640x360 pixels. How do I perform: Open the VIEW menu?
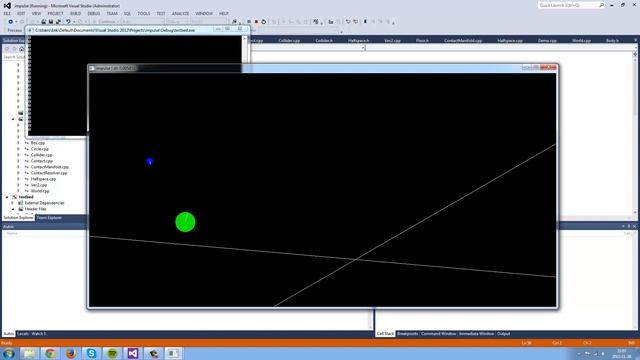pyautogui.click(x=36, y=13)
